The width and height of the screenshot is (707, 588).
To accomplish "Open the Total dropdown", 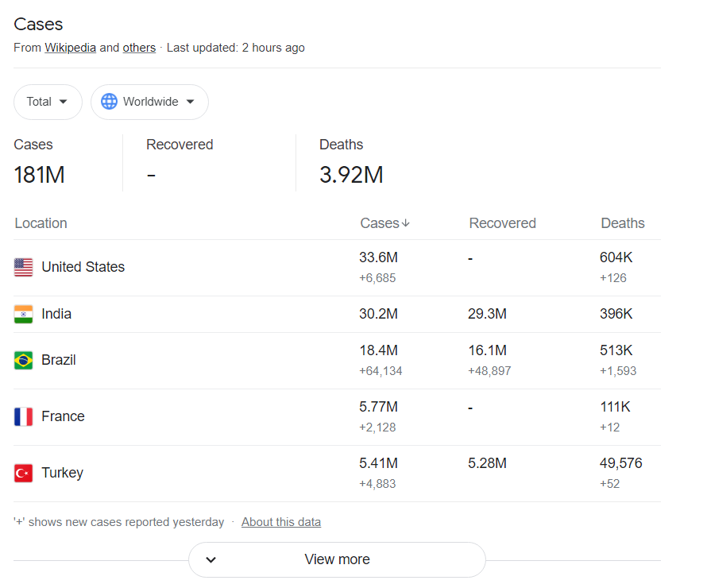I will [48, 102].
